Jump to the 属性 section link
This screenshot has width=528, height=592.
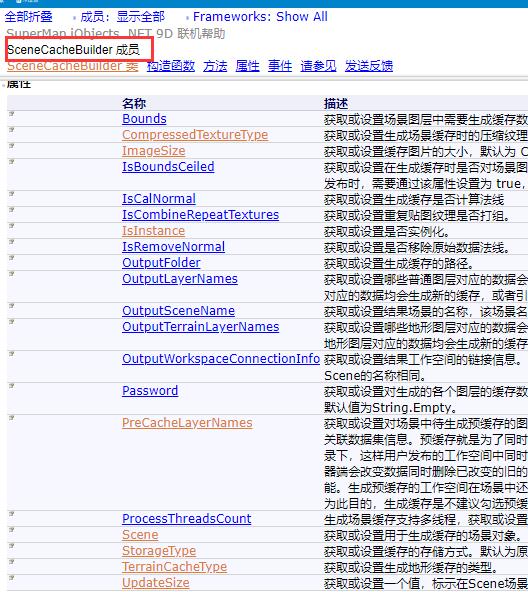point(247,66)
